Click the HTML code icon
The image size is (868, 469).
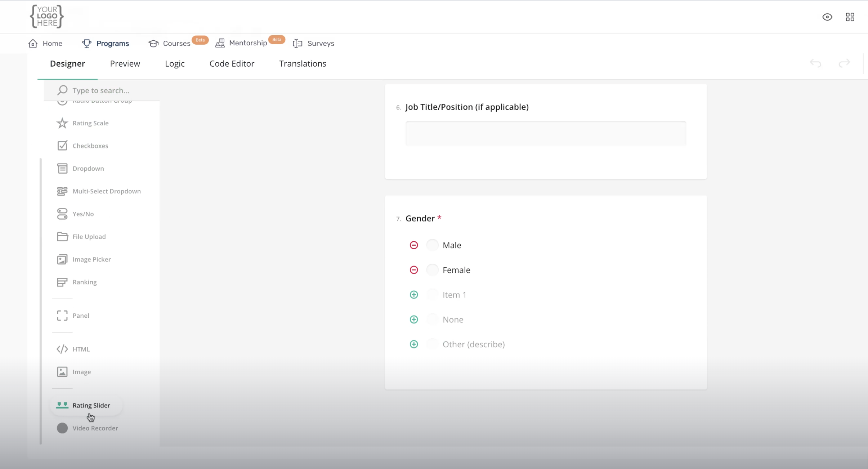coord(62,349)
